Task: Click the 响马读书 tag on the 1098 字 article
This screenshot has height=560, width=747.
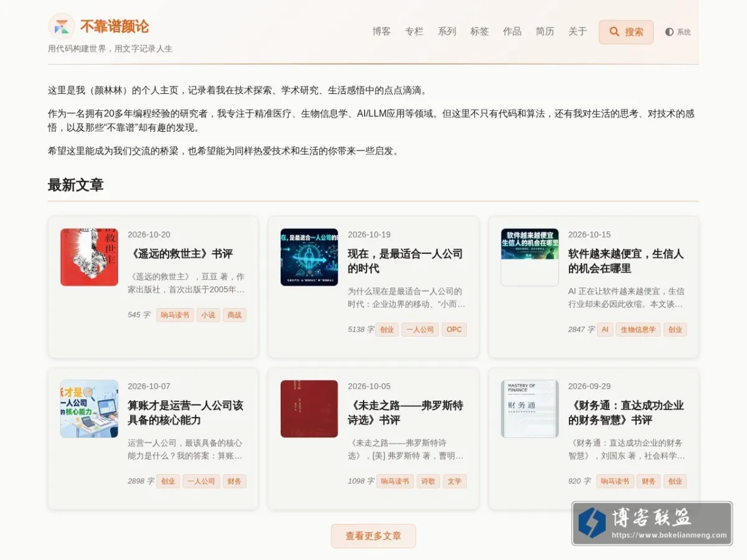Action: [x=395, y=482]
